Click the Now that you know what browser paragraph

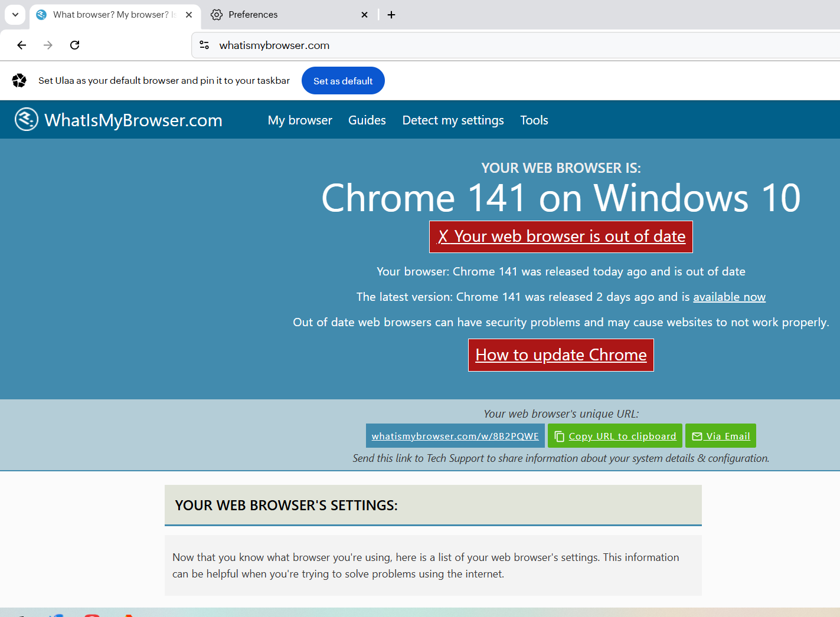[426, 566]
